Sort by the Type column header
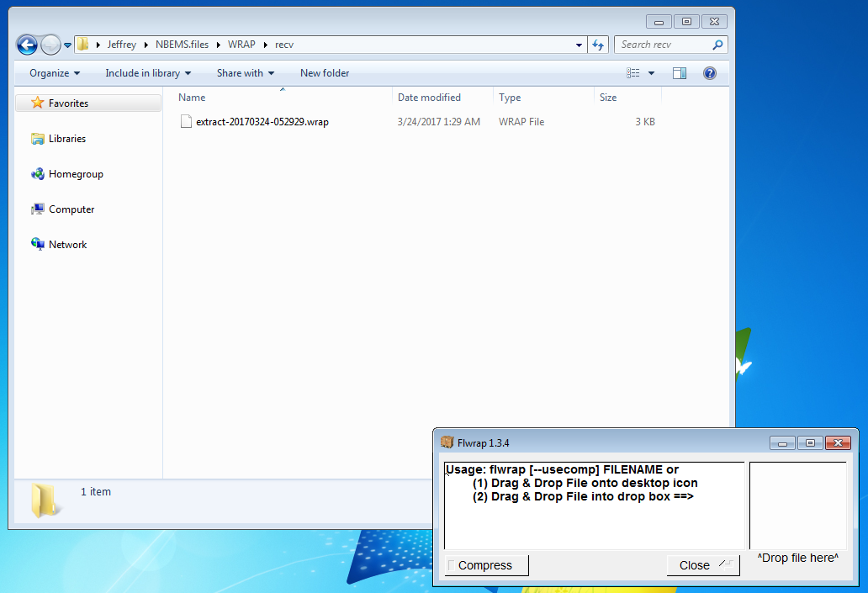Viewport: 868px width, 593px height. point(543,98)
